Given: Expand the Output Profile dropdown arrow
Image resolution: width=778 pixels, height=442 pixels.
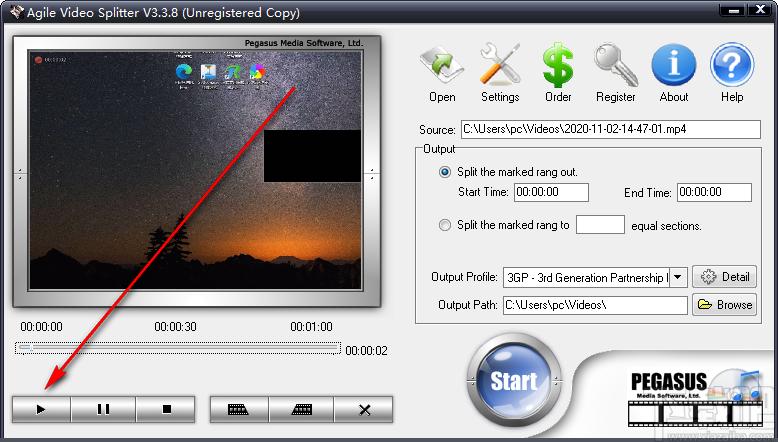Looking at the screenshot, I should point(678,277).
